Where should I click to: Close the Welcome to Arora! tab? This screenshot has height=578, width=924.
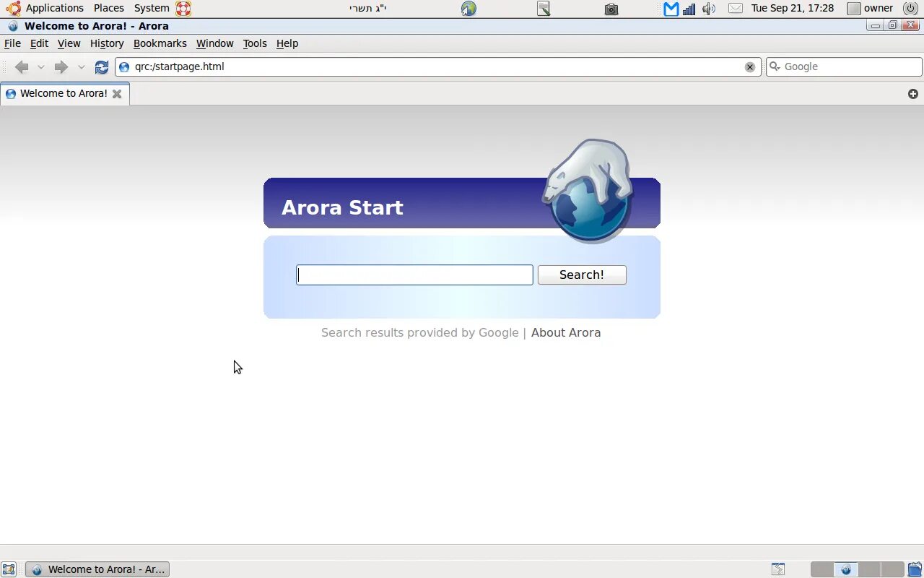pos(117,94)
